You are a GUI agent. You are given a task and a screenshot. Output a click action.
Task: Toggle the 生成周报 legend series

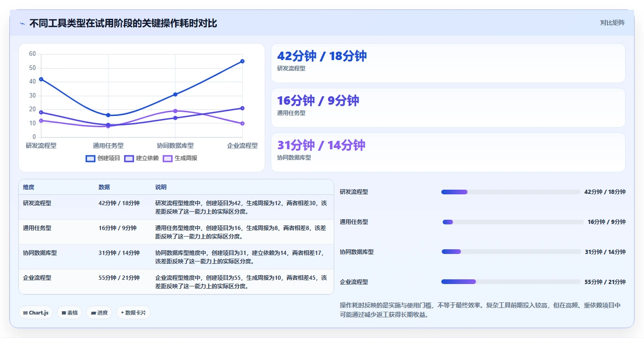click(180, 158)
